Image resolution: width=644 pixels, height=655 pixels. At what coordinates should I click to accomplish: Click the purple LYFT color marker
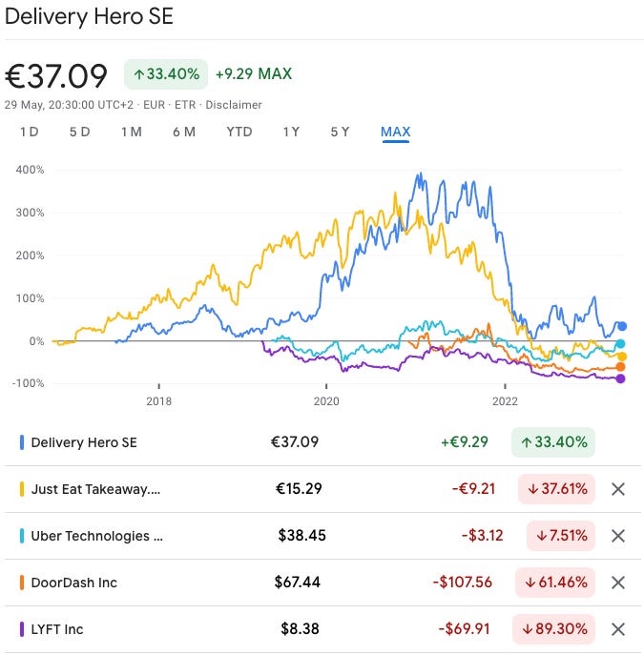click(22, 629)
